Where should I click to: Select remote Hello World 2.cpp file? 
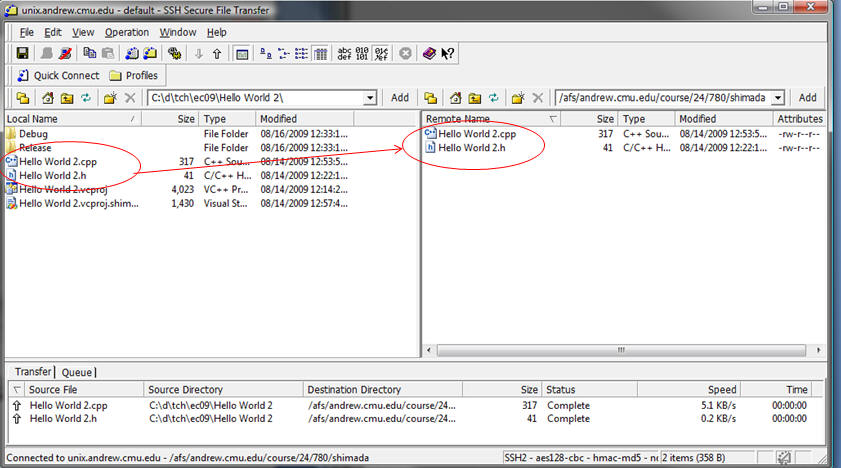pyautogui.click(x=471, y=133)
